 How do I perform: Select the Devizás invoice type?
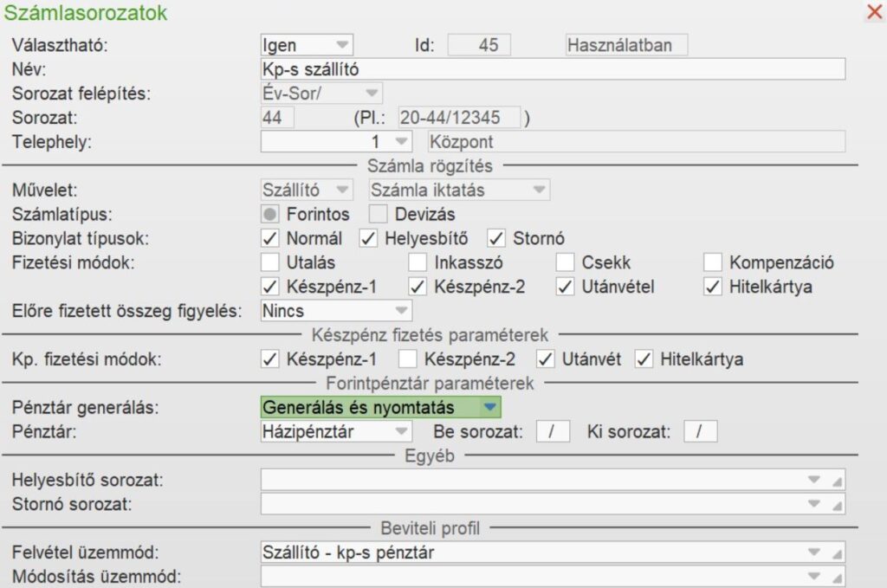pyautogui.click(x=379, y=214)
